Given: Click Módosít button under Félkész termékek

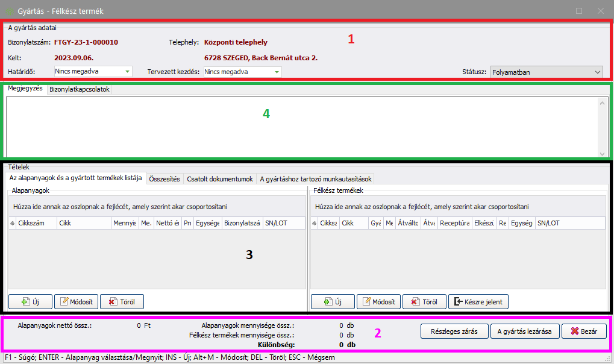Looking at the screenshot, I should [378, 301].
